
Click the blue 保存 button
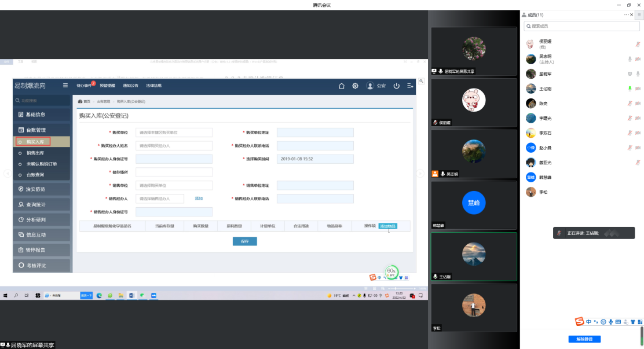(x=244, y=241)
